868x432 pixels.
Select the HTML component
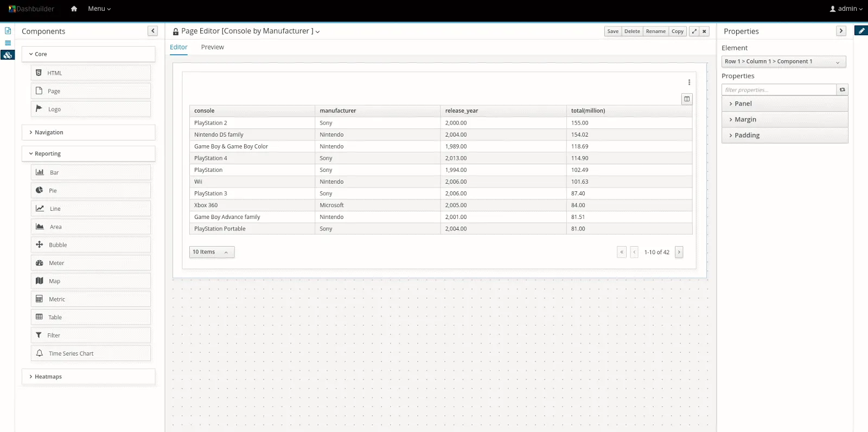coord(91,73)
